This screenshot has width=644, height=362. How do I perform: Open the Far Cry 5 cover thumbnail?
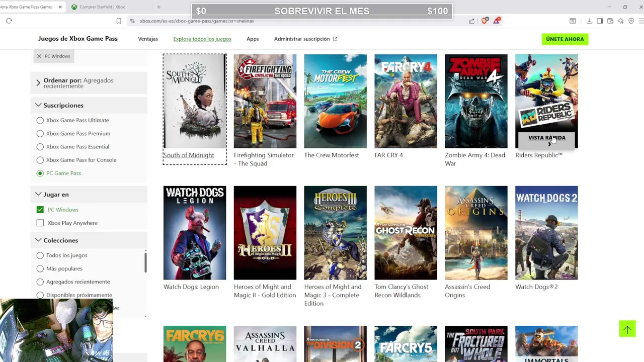[x=406, y=344]
